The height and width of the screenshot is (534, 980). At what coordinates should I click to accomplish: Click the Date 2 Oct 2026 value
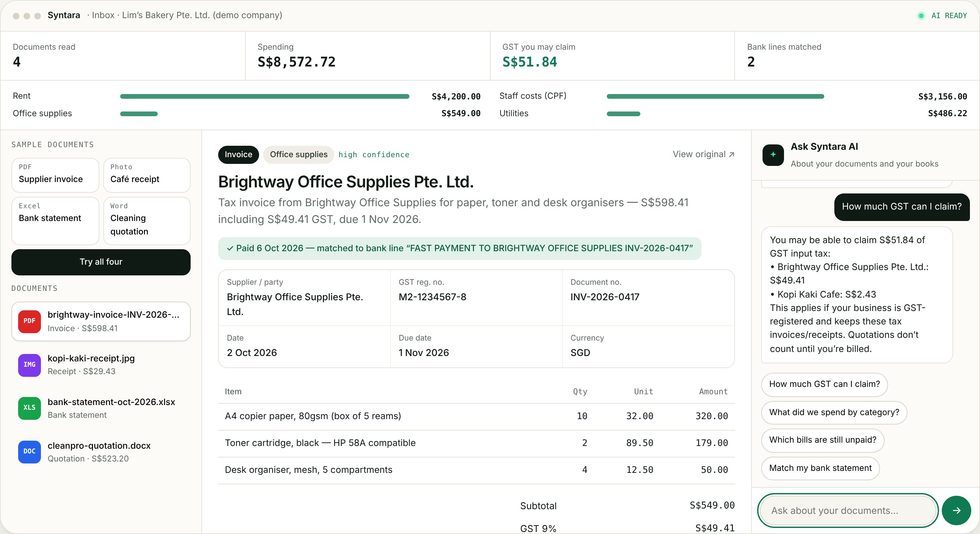(252, 353)
